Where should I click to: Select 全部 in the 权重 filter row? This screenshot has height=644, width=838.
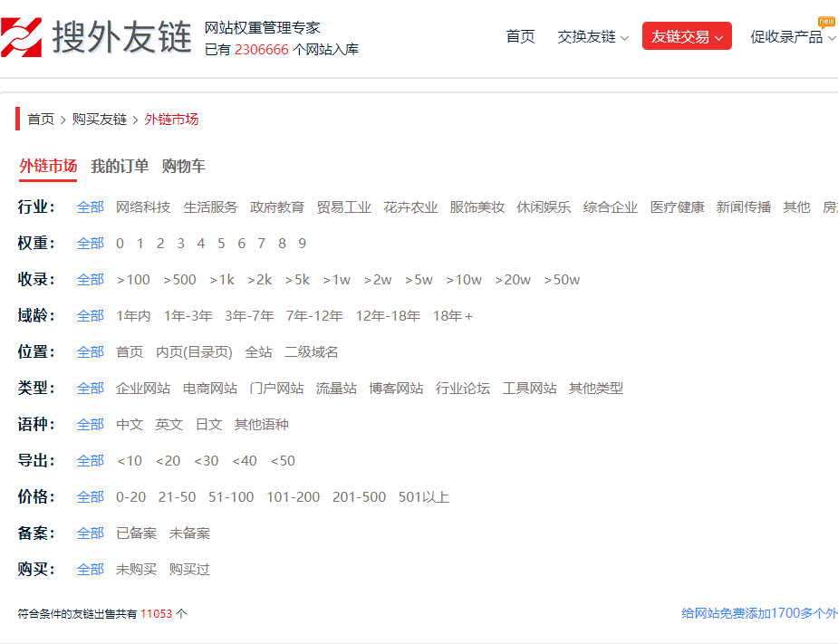pyautogui.click(x=91, y=243)
